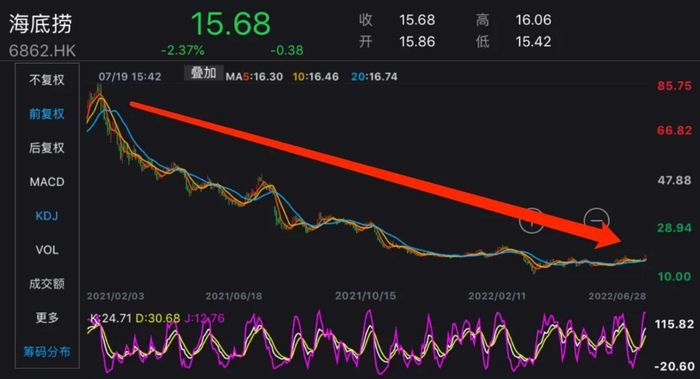Click price axis label 66.82
Image resolution: width=700 pixels, height=379 pixels.
click(674, 130)
